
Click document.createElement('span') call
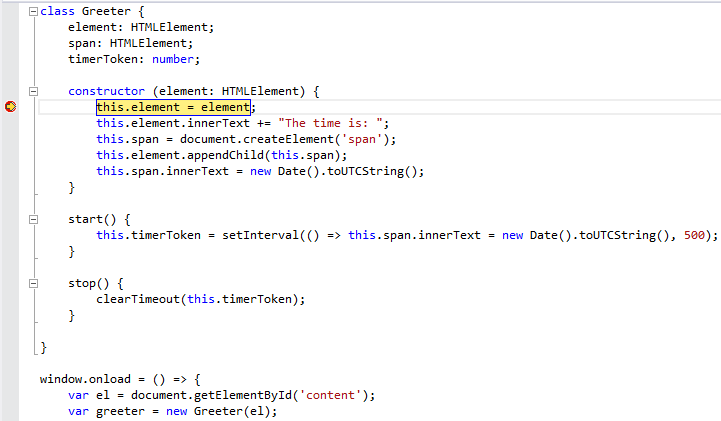tap(285, 139)
